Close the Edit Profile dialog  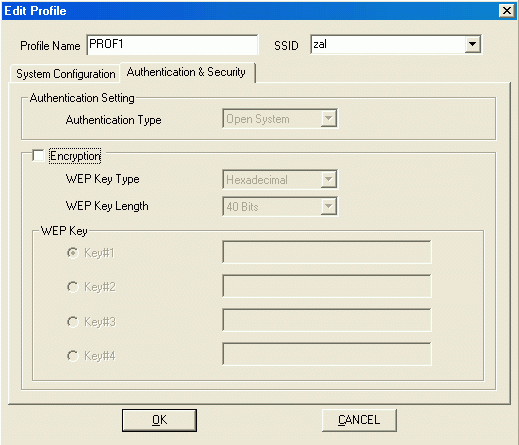click(506, 11)
